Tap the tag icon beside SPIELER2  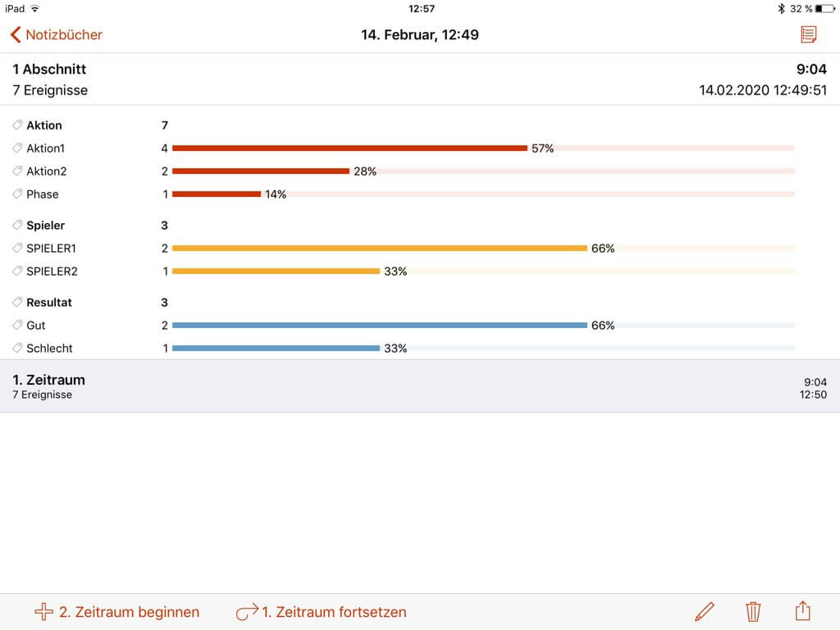coord(18,271)
